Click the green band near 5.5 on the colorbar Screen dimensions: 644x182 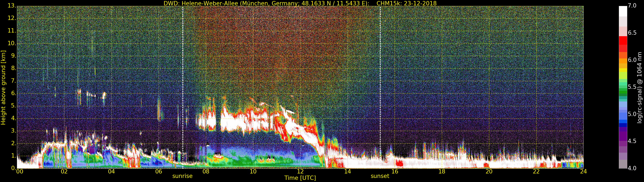coord(623,87)
